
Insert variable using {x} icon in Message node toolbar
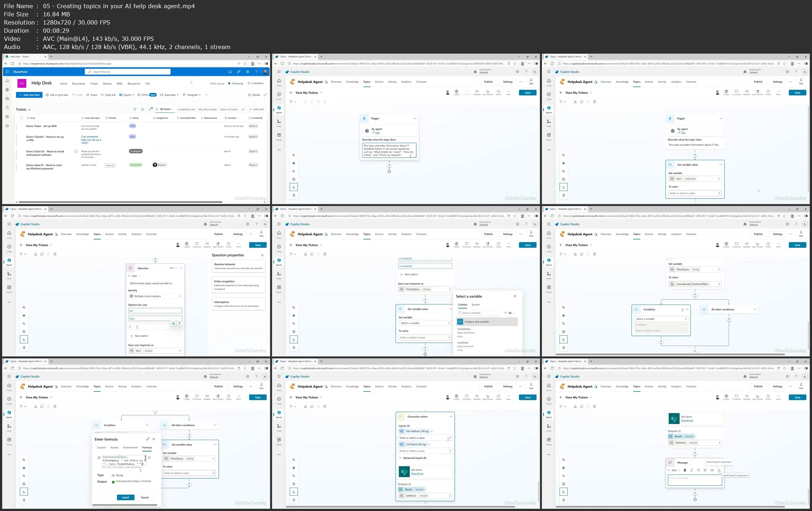click(712, 470)
